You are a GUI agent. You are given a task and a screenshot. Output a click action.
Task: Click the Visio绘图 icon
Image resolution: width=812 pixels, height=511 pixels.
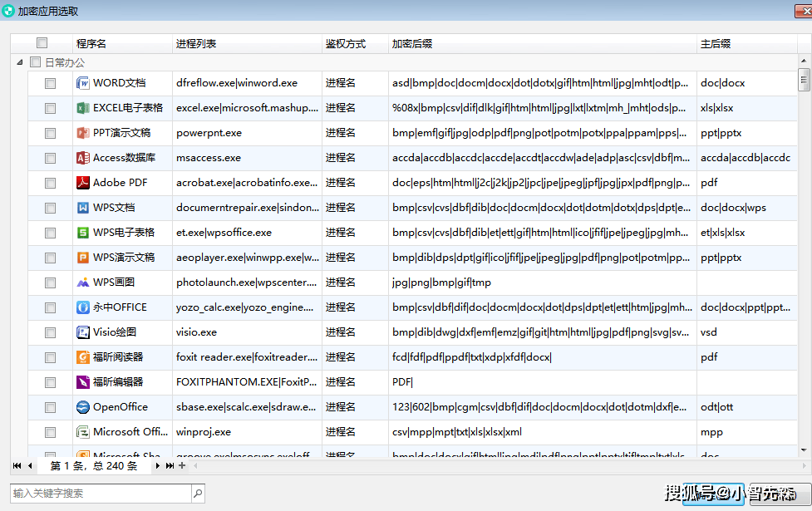[x=82, y=332]
